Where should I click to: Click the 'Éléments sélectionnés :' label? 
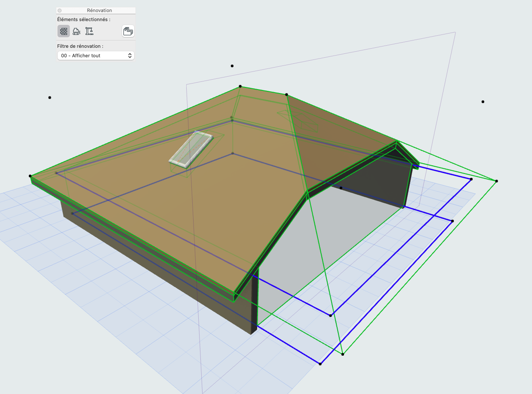83,19
